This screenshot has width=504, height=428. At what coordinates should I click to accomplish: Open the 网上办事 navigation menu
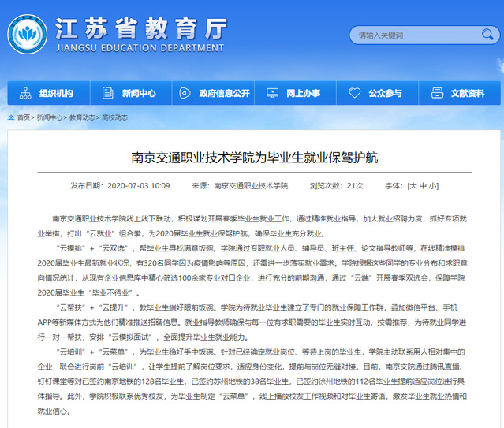tap(303, 93)
